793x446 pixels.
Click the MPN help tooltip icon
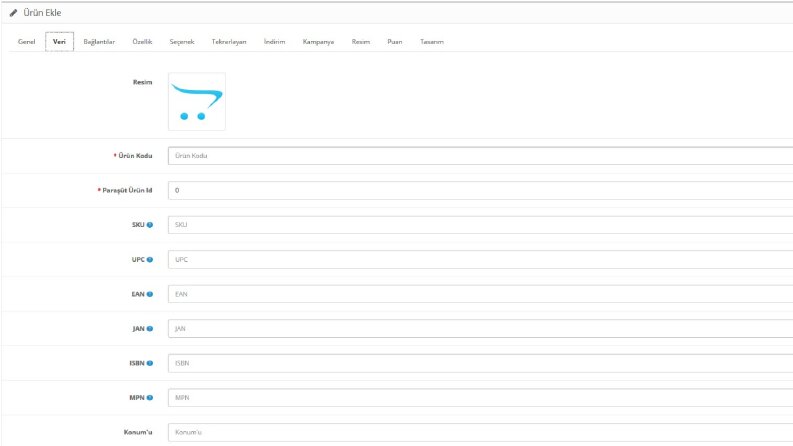[150, 398]
